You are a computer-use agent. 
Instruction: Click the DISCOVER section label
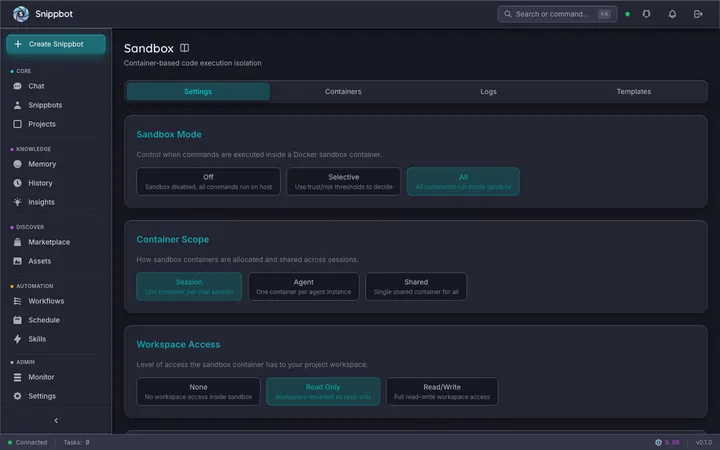(x=30, y=227)
